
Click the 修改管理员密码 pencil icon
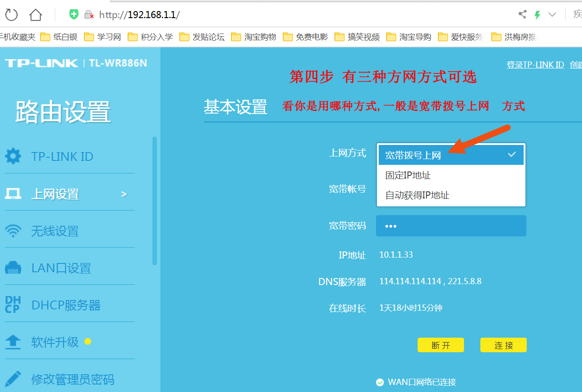(x=13, y=379)
